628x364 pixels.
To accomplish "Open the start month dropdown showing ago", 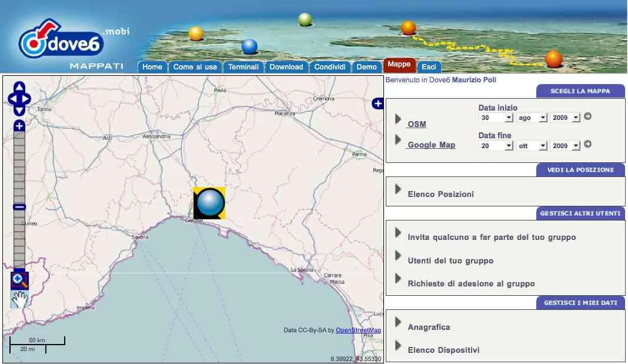I will [x=532, y=118].
